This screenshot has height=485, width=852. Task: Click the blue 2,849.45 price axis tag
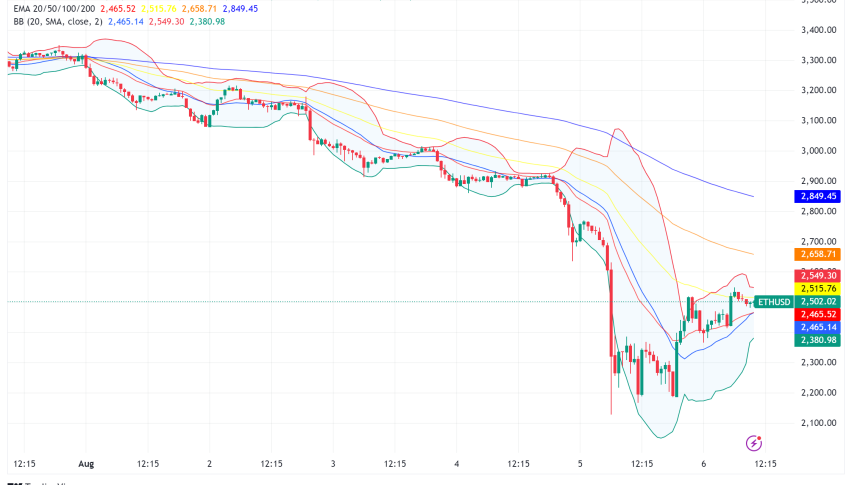click(819, 196)
